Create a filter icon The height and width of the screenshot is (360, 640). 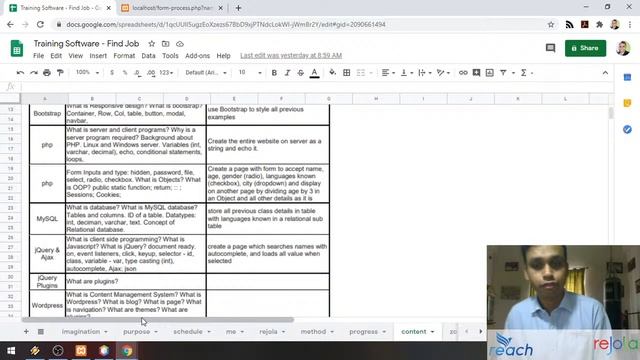pos(503,73)
